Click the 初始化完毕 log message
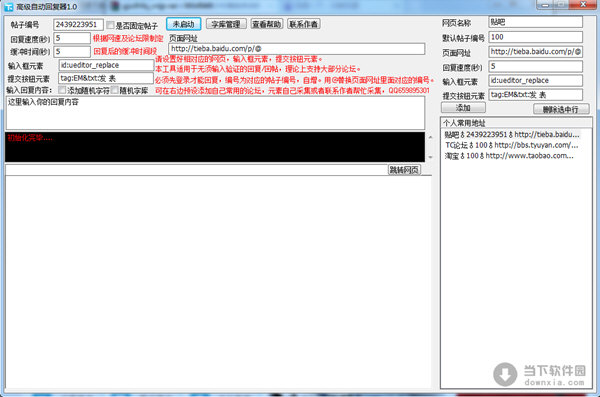Image resolution: width=600 pixels, height=397 pixels. point(30,138)
